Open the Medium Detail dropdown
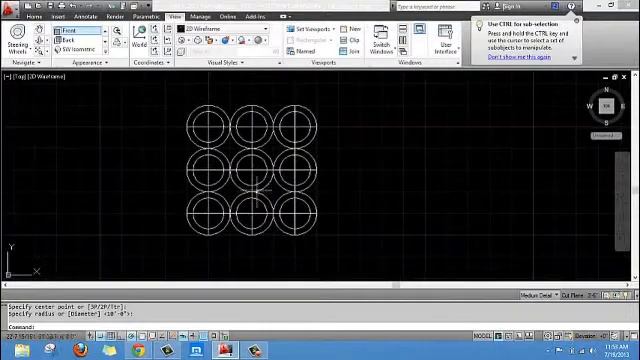The image size is (640, 360). pyautogui.click(x=539, y=295)
